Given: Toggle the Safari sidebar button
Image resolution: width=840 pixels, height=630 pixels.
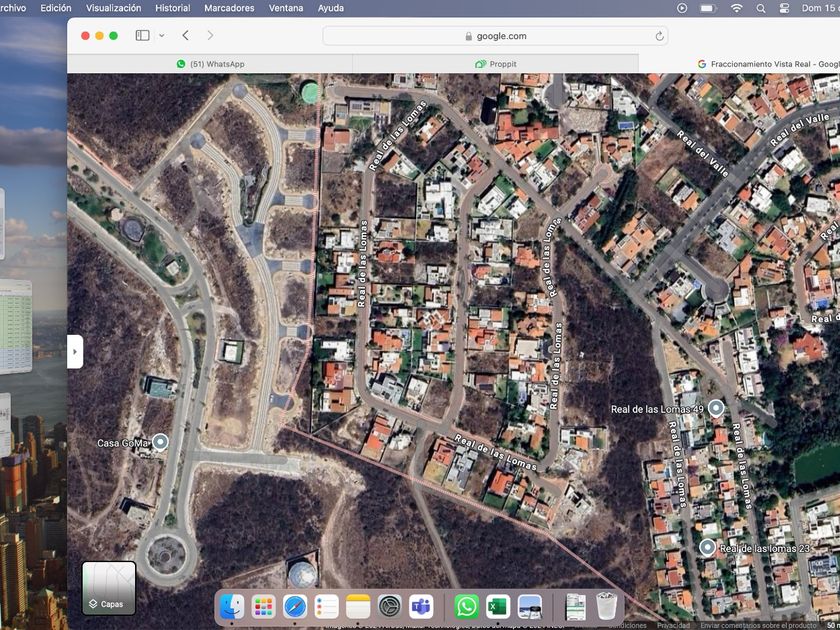Looking at the screenshot, I should (142, 36).
